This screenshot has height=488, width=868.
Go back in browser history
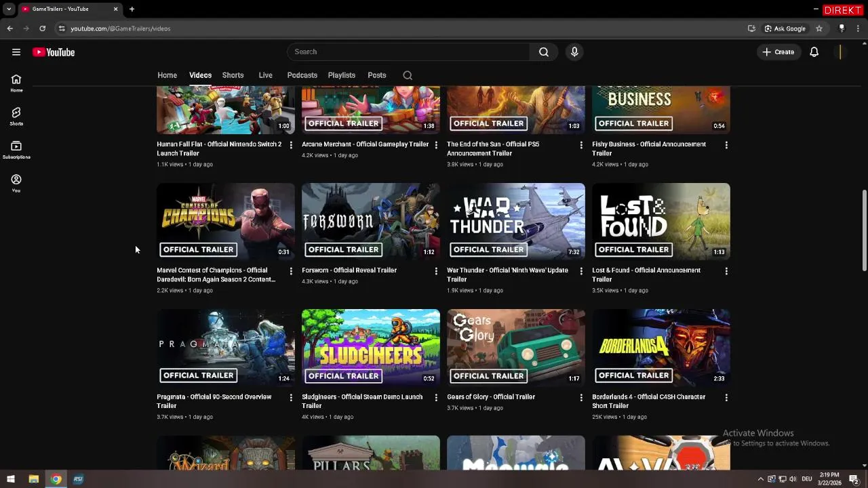9,28
